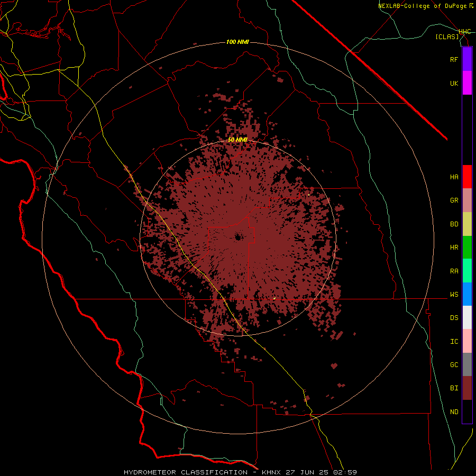Click the "HR" legend label
476x476 pixels.
pos(454,248)
